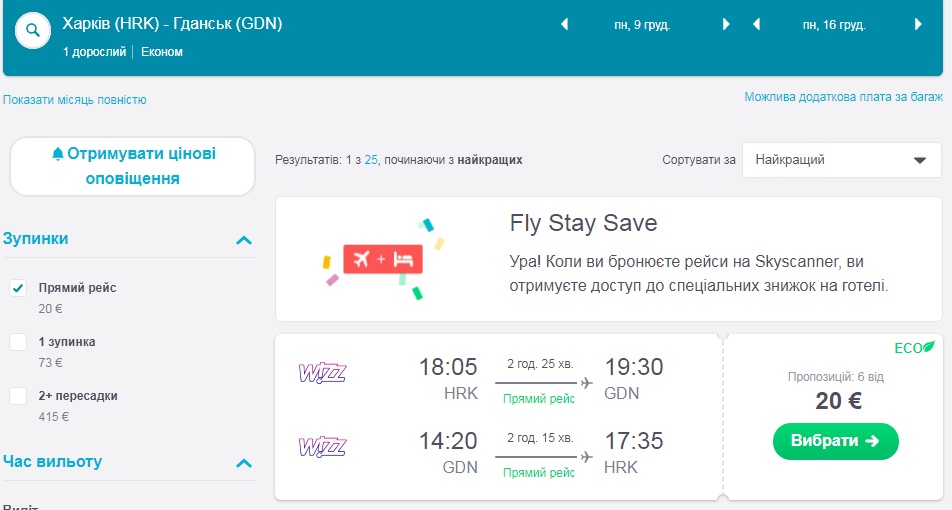Image resolution: width=952 pixels, height=510 pixels.
Task: Go to previous departure date arrow
Action: click(x=564, y=25)
